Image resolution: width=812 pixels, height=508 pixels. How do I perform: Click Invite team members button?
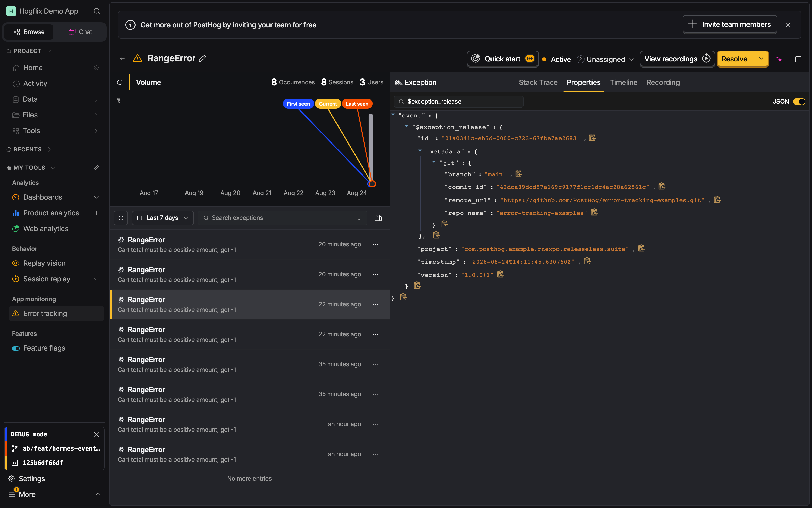click(730, 24)
